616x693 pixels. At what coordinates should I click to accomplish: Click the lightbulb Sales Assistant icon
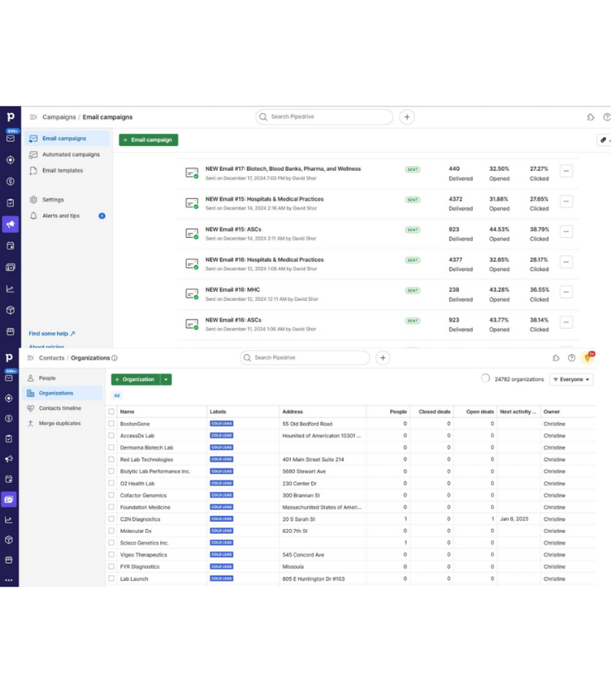click(x=588, y=357)
